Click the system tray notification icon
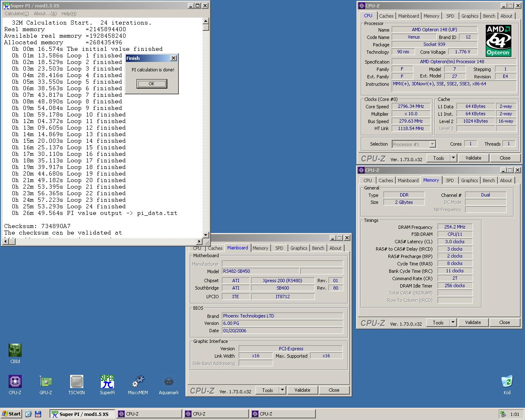The height and width of the screenshot is (420, 525). 503,414
